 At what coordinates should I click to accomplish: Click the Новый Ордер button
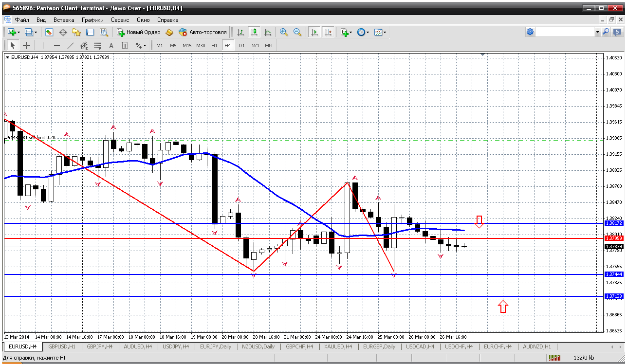click(x=139, y=32)
